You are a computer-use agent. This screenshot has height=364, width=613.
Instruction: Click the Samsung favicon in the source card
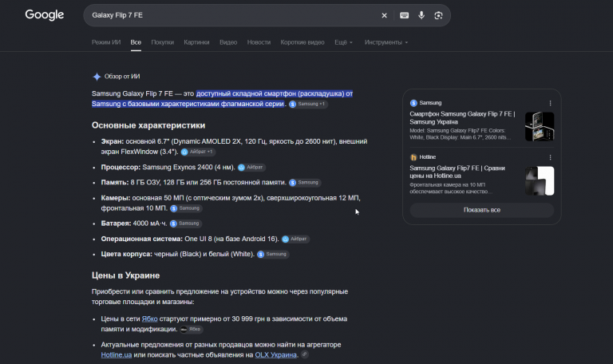pyautogui.click(x=413, y=103)
